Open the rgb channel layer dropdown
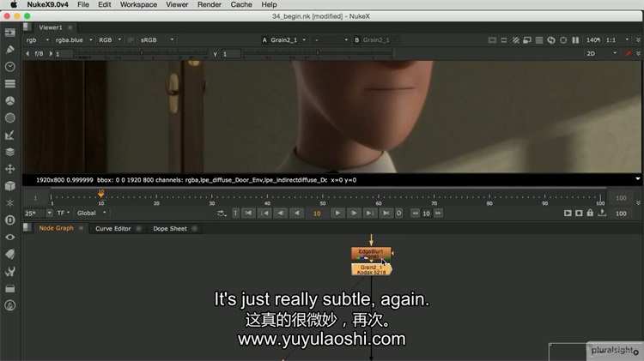 tap(38, 40)
